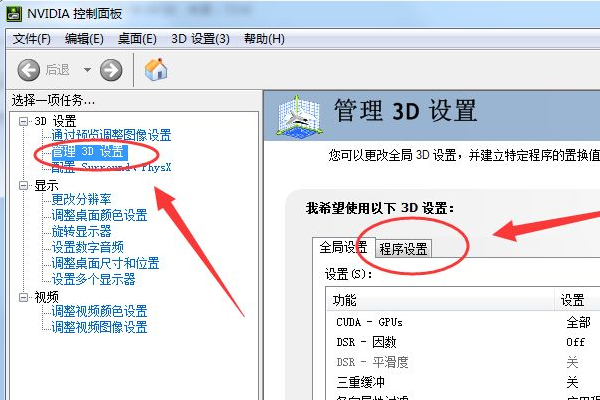Click the NVIDIA control panel title icon

[x=14, y=14]
